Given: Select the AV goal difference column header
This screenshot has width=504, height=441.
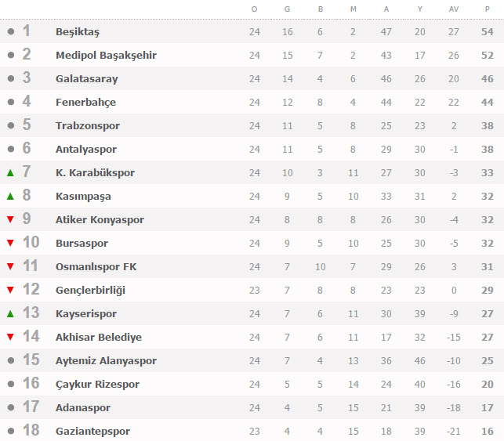Looking at the screenshot, I should click(x=454, y=9).
